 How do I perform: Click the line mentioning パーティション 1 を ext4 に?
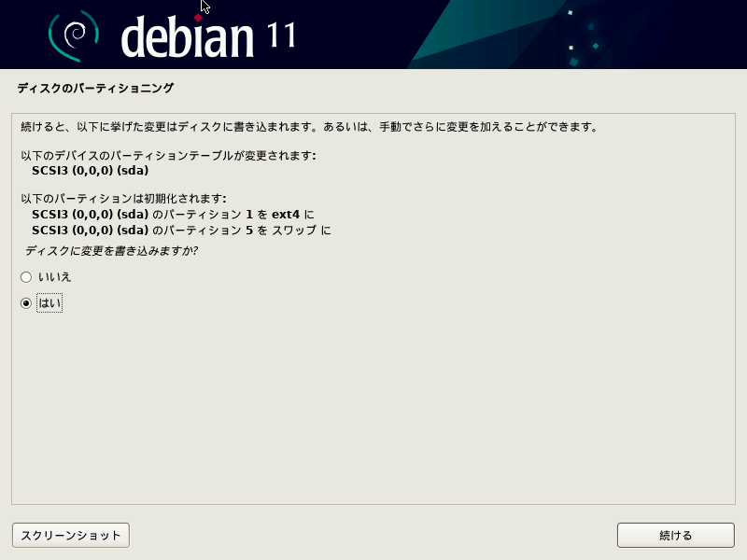tap(173, 215)
